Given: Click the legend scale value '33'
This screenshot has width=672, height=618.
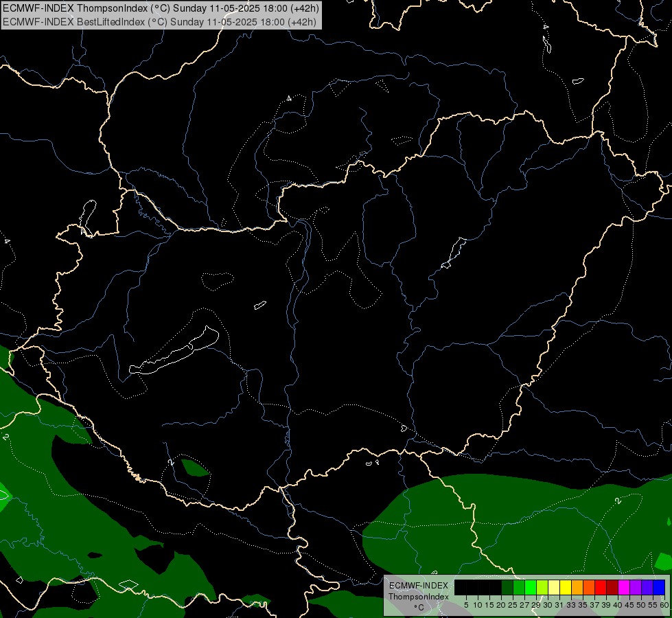Looking at the screenshot, I should coord(571,605).
